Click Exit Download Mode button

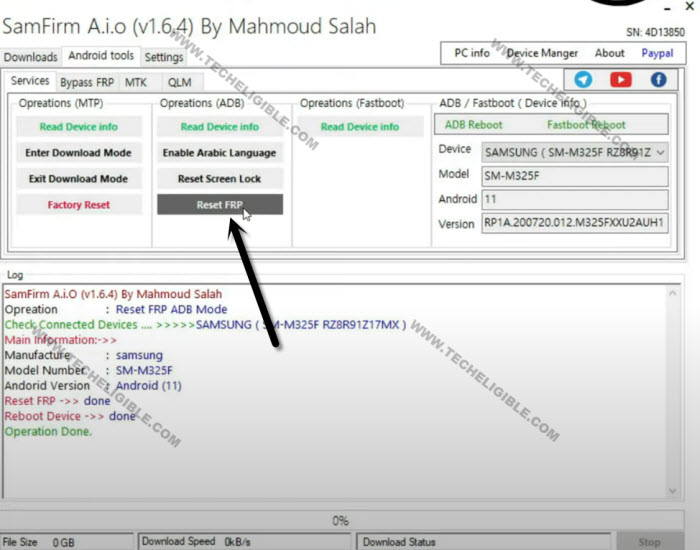(x=79, y=179)
